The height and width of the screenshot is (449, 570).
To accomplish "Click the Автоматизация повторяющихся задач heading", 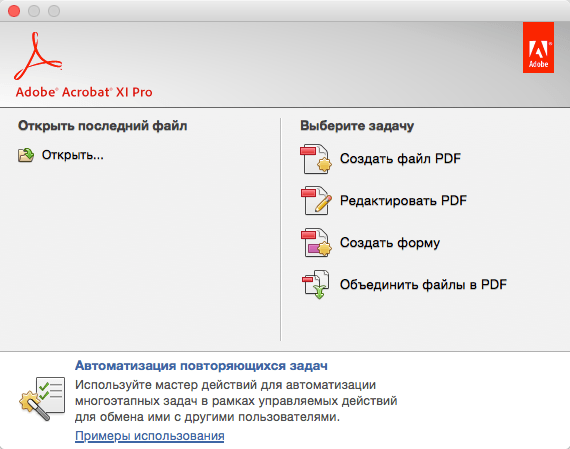I will [201, 366].
